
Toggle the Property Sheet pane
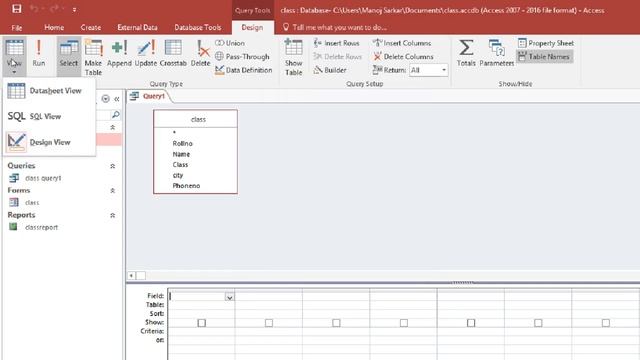click(546, 43)
